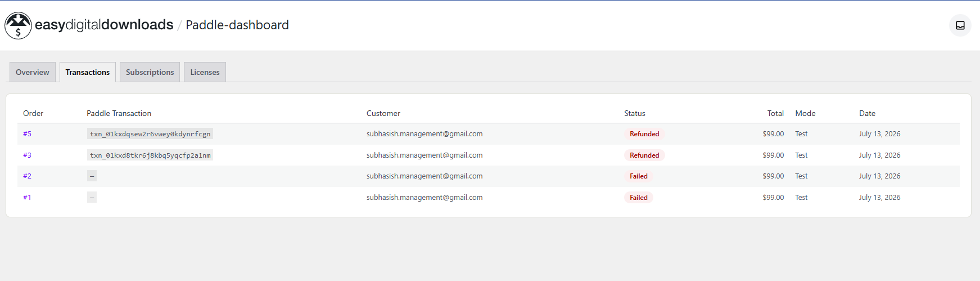This screenshot has height=281, width=980.
Task: Select transaction ID txn_01kxd8tkr6j8kbq5yqcfp2a1nm
Action: tap(150, 155)
